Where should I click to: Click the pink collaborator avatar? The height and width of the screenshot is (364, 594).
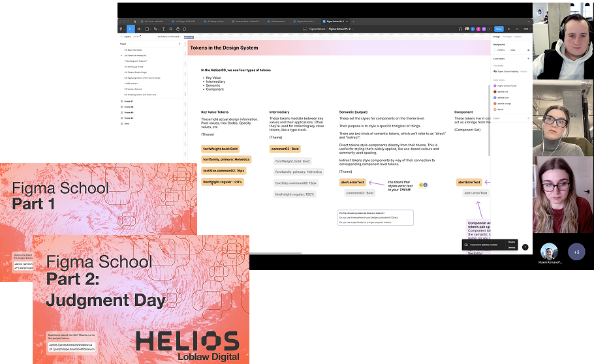tap(478, 29)
